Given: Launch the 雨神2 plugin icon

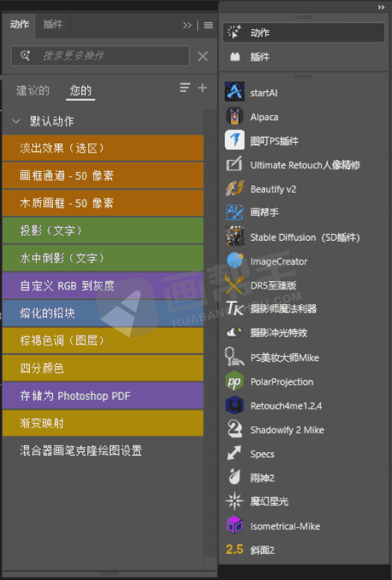Looking at the screenshot, I should click(234, 477).
